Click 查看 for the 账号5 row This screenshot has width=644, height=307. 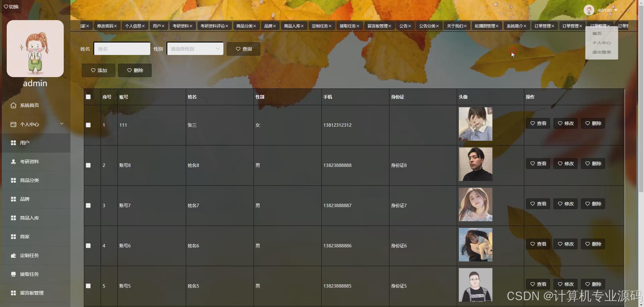click(538, 284)
